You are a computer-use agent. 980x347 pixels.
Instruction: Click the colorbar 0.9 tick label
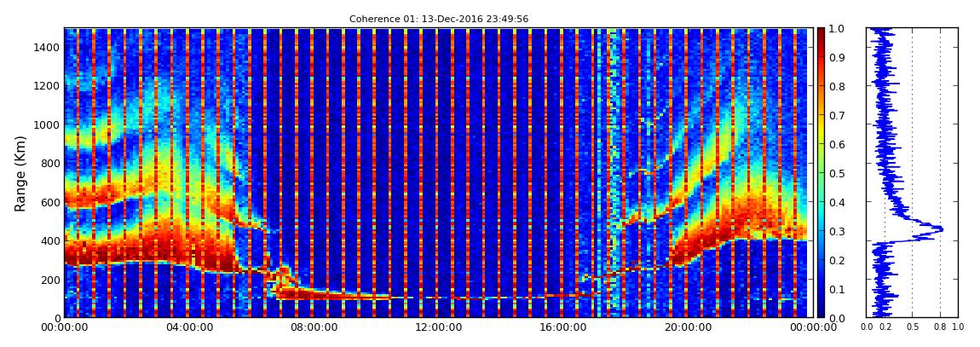tap(839, 57)
